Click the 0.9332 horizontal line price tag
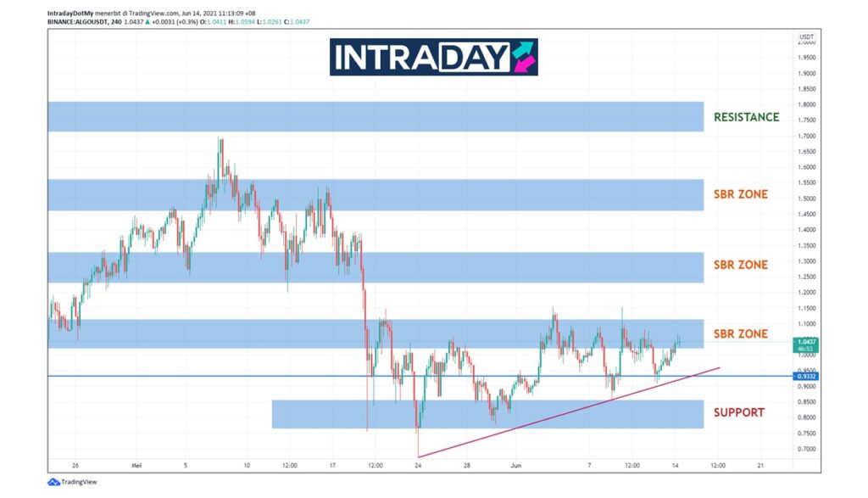 coord(805,376)
